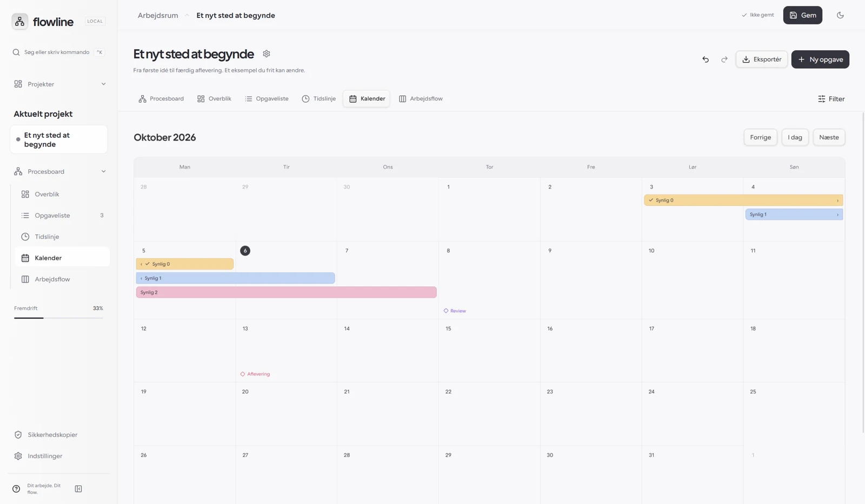
Task: Create a new task with Ny opgave
Action: 820,59
